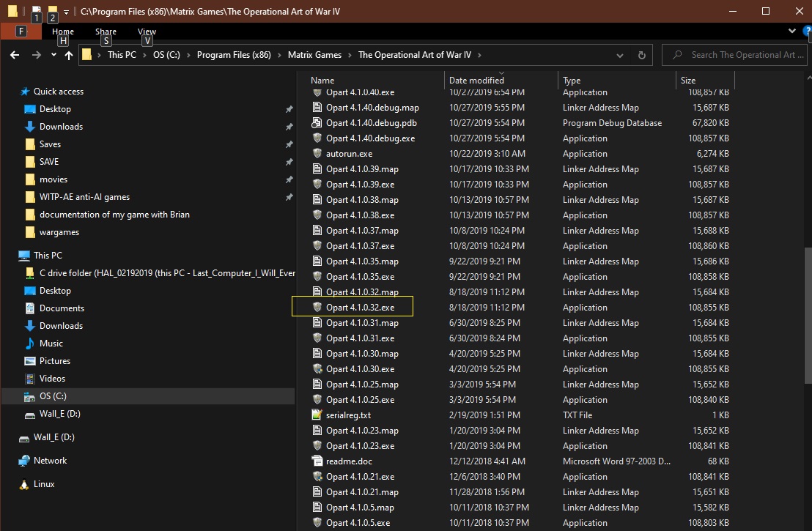
Task: Select the file named Opart 4.1.0.35.map
Action: [362, 261]
